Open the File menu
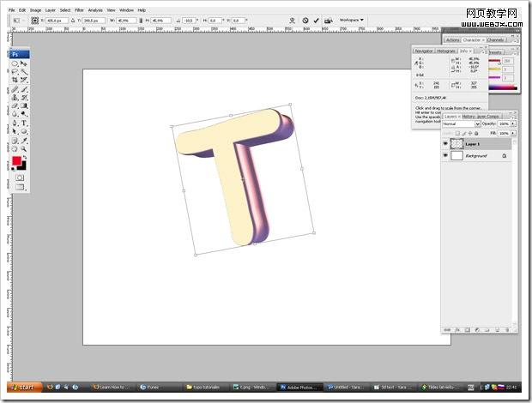This screenshot has width=532, height=403. coord(12,10)
